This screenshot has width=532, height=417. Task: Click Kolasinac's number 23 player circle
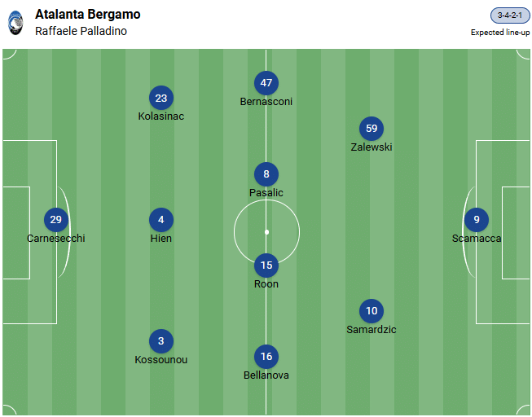pos(161,98)
